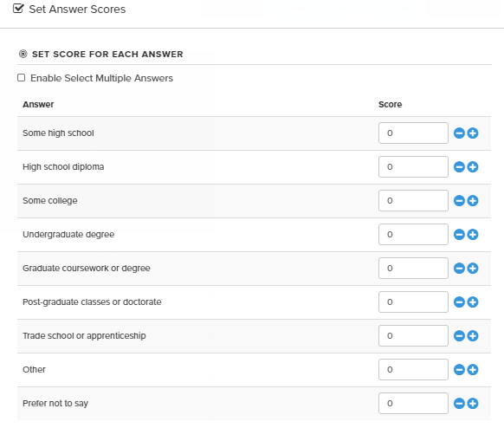Remove the Undergraduate degree row
Viewport: 504px width, 428px height.
coord(459,235)
